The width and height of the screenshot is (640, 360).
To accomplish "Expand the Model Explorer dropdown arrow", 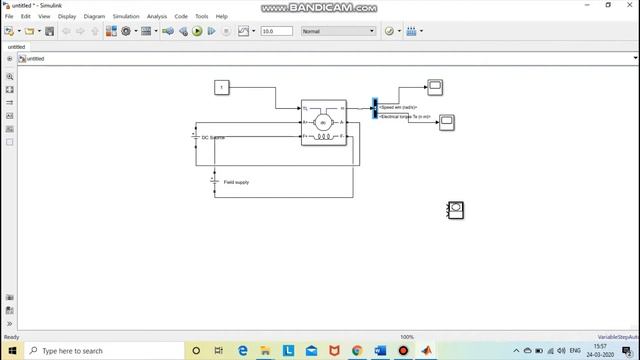I will point(156,31).
